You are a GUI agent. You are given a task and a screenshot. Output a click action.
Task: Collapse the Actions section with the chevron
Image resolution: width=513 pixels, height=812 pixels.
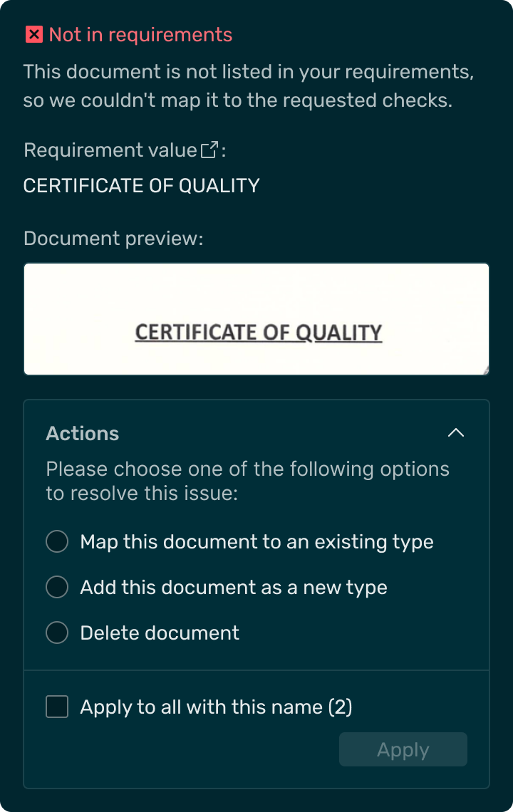click(x=455, y=433)
